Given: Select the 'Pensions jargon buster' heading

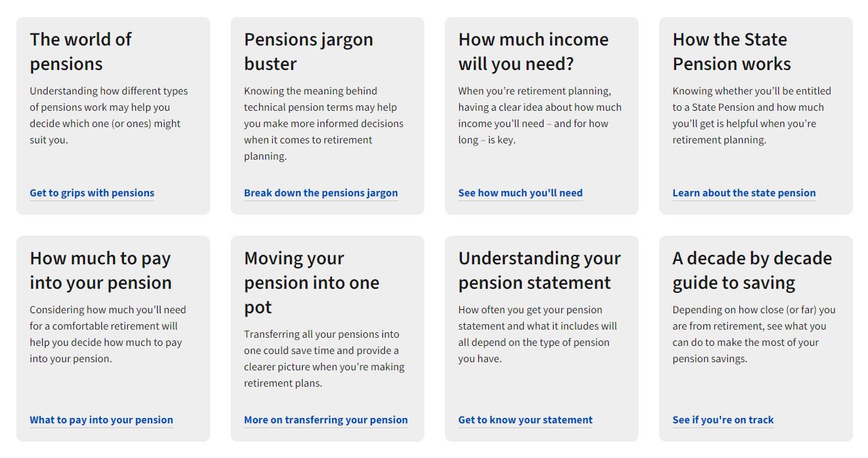Looking at the screenshot, I should (x=308, y=52).
